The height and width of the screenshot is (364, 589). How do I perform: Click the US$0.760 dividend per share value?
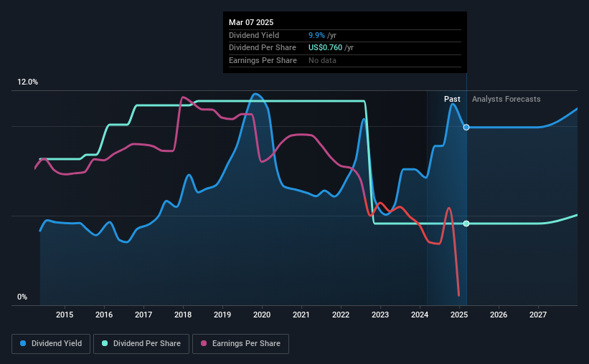[x=325, y=48]
